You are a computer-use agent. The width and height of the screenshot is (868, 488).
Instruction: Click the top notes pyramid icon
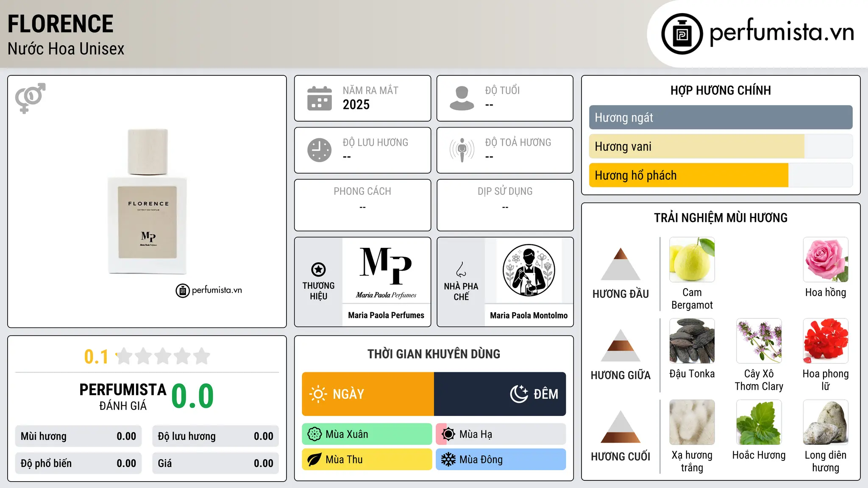[621, 263]
